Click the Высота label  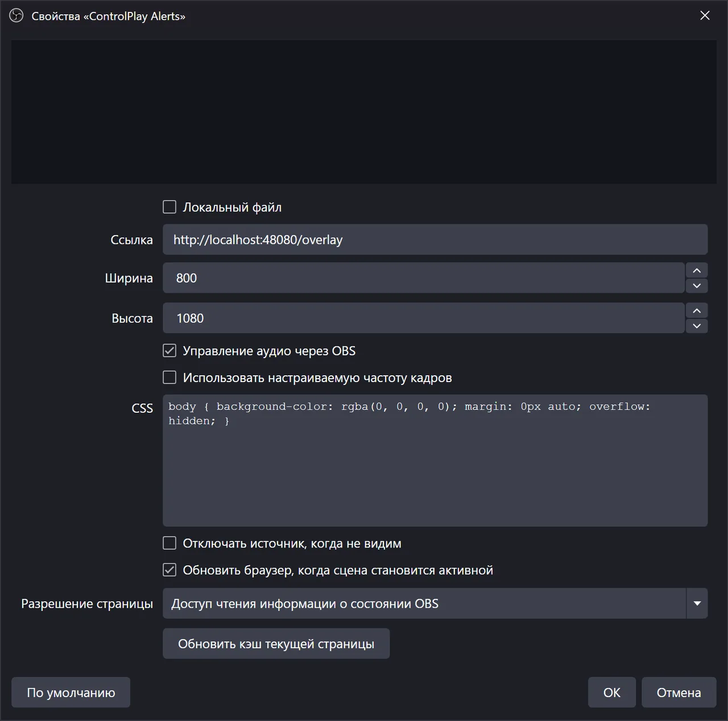pyautogui.click(x=132, y=318)
